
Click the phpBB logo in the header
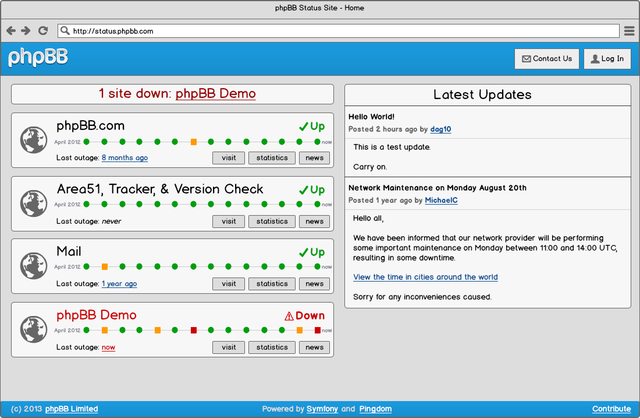point(38,57)
